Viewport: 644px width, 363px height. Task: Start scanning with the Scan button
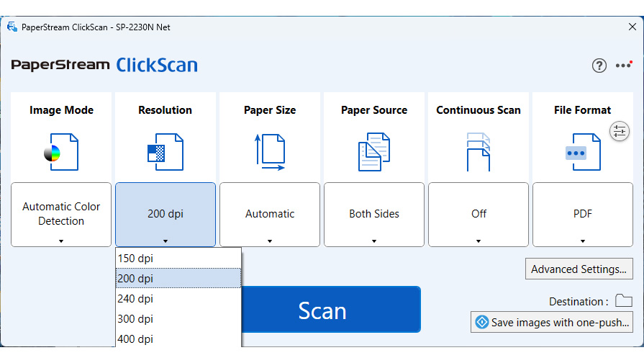click(x=331, y=310)
